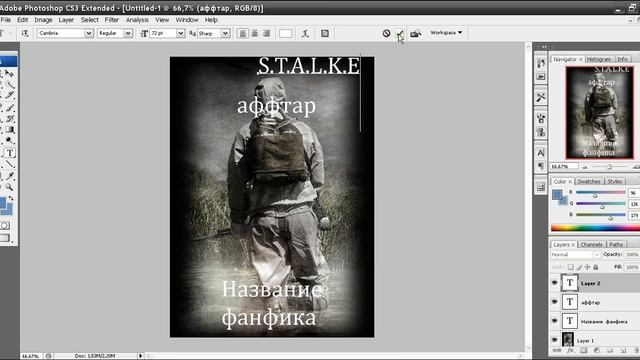This screenshot has width=640, height=360.
Task: Adjust the R red color slider
Action: (x=595, y=195)
